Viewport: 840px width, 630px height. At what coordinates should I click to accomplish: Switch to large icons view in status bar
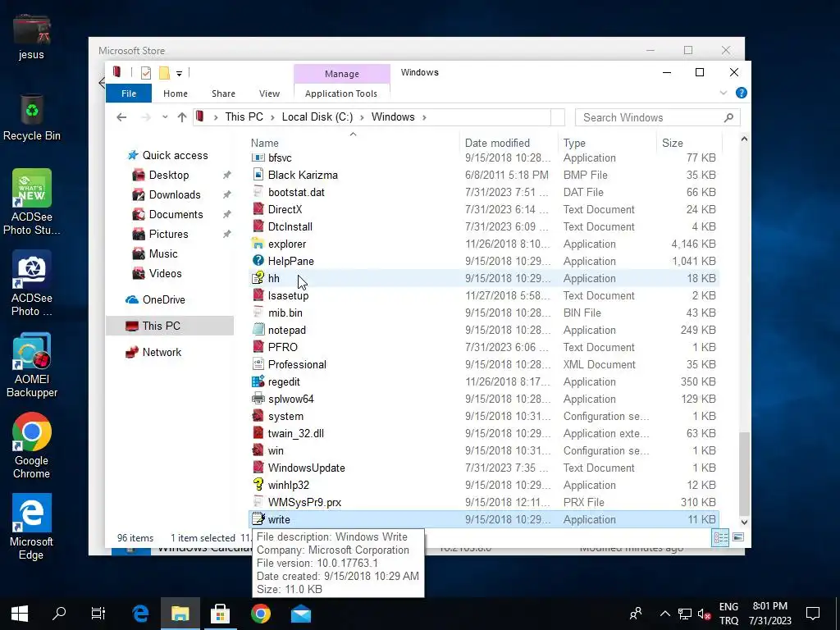click(x=738, y=537)
